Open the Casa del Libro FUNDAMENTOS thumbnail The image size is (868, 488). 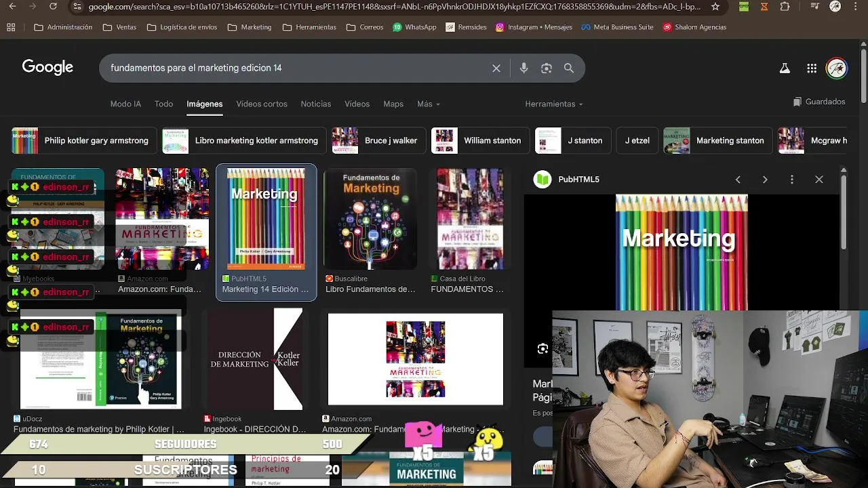(x=471, y=218)
